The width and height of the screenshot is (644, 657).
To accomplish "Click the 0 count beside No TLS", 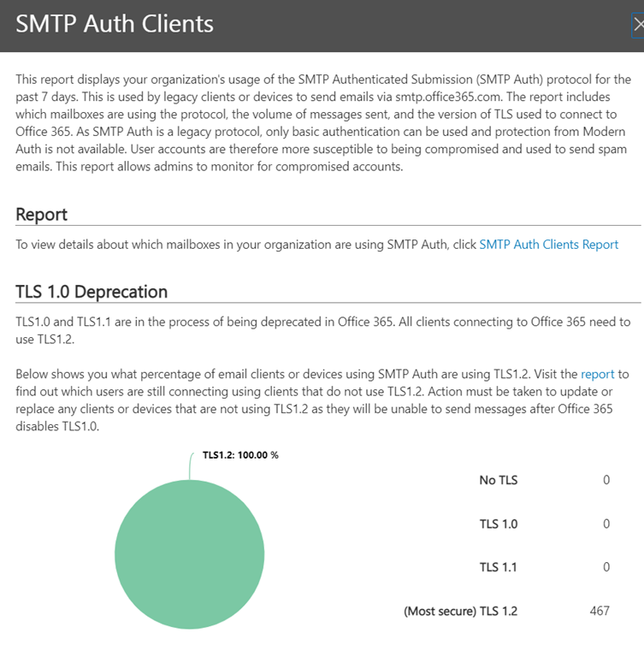I will 606,480.
